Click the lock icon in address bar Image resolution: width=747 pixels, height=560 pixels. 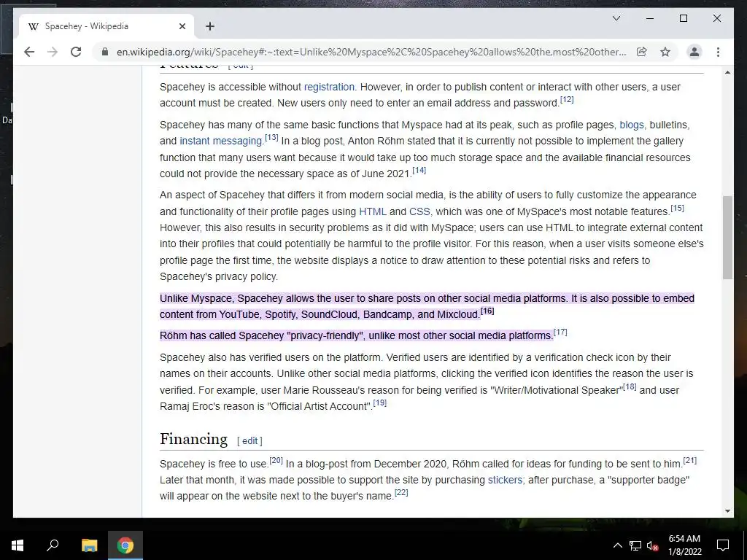(105, 52)
